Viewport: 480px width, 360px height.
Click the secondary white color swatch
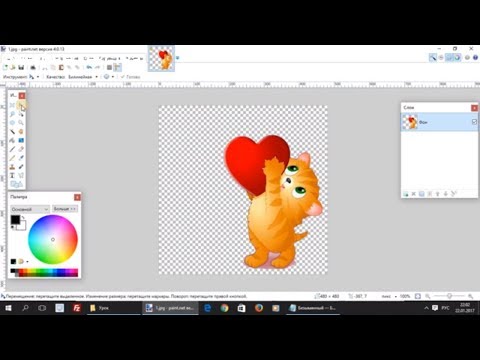(x=22, y=226)
